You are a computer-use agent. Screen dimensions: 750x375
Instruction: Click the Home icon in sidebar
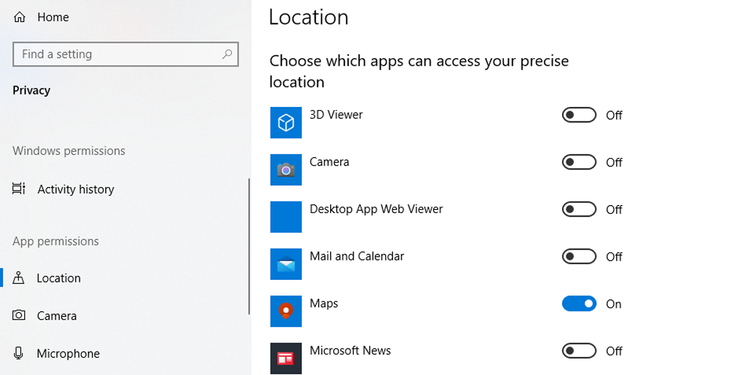(19, 17)
